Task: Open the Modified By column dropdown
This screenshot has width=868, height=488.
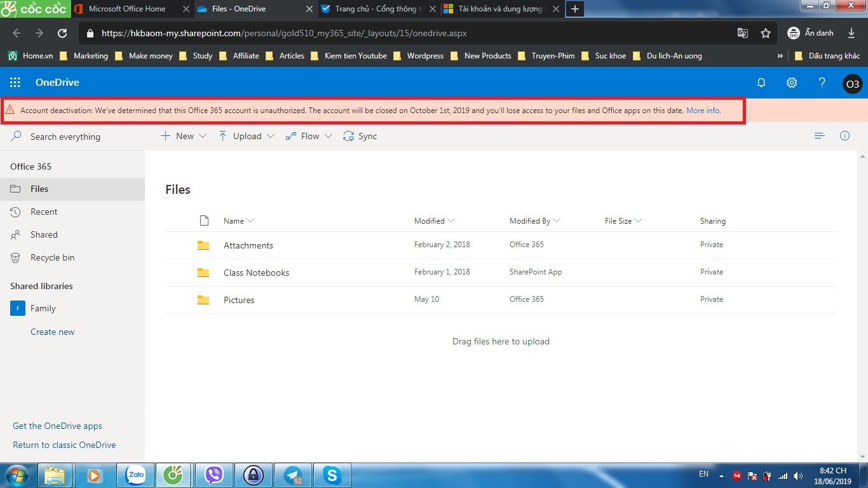Action: coord(535,220)
